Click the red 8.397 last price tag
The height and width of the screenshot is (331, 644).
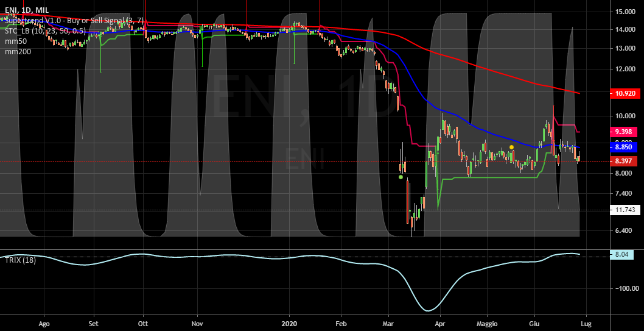(x=624, y=161)
